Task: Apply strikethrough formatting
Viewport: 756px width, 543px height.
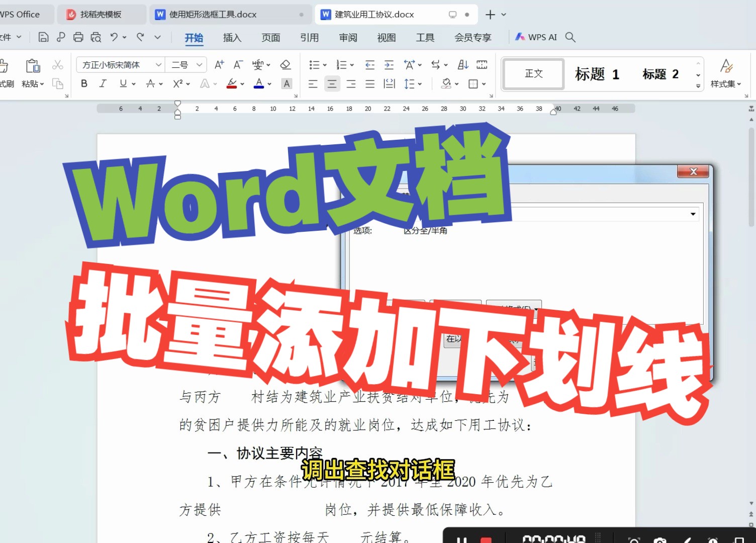Action: click(x=151, y=83)
